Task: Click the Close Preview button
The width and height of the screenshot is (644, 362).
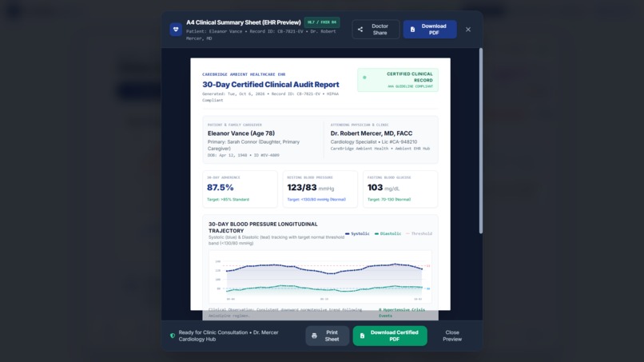Action: click(x=451, y=336)
